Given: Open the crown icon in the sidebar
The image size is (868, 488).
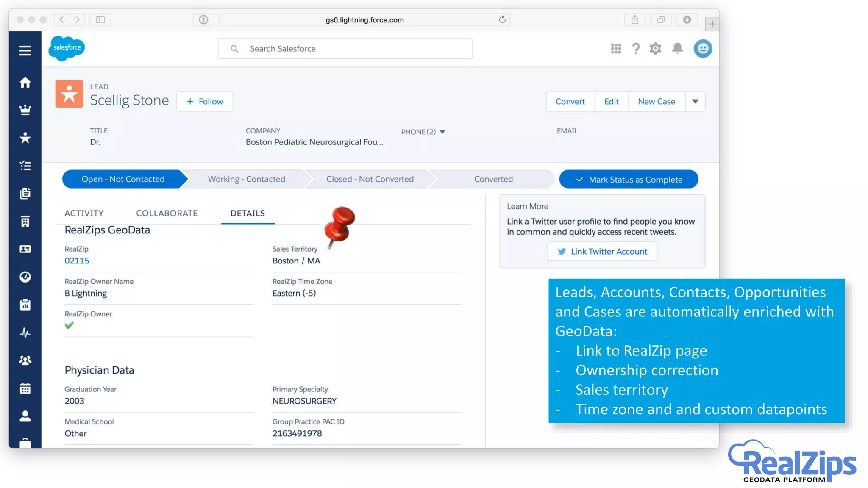Looking at the screenshot, I should coord(25,110).
